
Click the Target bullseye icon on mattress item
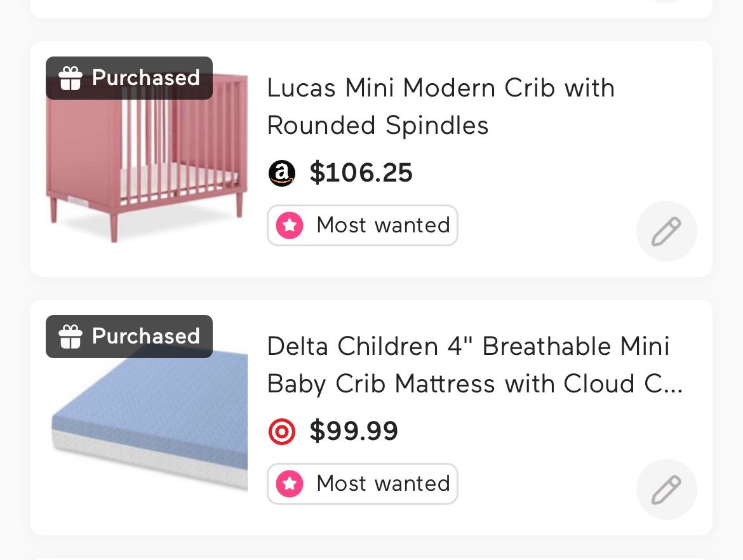pyautogui.click(x=282, y=431)
